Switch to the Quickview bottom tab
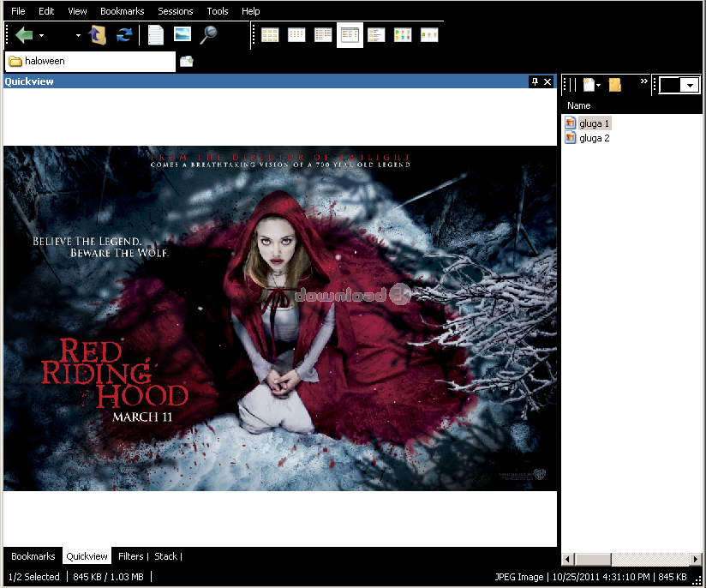 coord(87,556)
